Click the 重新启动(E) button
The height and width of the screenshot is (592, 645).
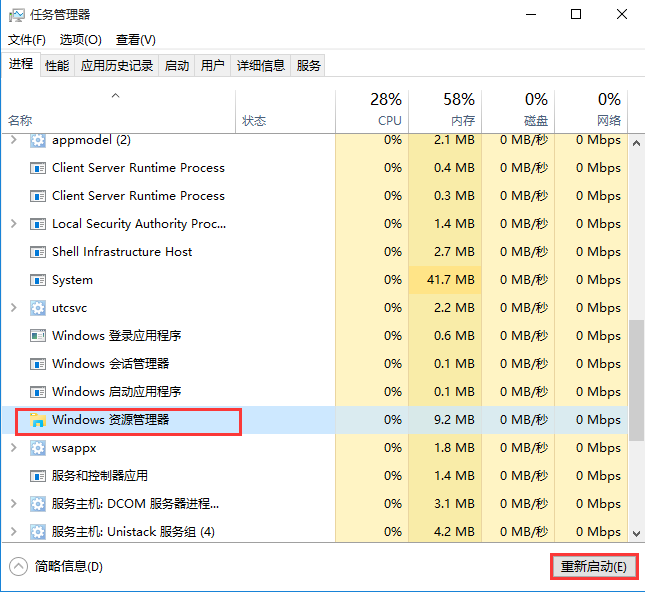coord(594,567)
